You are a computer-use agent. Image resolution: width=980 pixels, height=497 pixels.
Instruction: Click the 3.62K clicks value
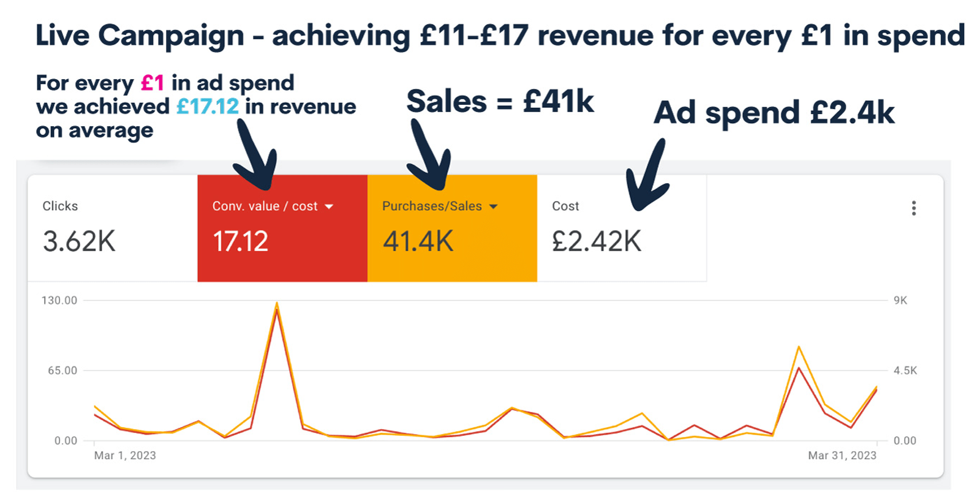tap(79, 241)
